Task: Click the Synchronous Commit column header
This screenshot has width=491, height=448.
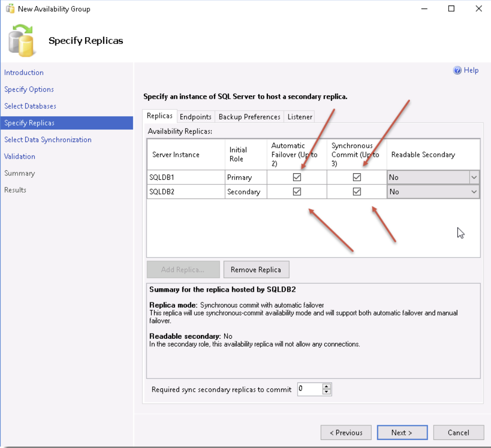Action: pyautogui.click(x=357, y=154)
